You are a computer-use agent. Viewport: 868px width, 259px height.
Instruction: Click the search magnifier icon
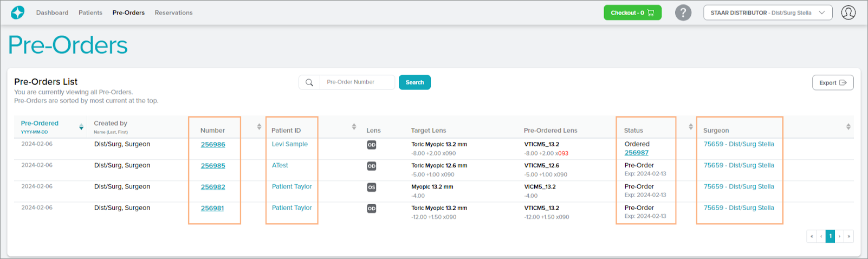[309, 82]
